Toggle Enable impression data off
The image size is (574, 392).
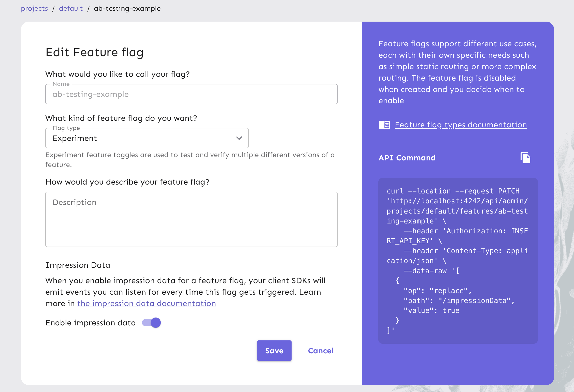[x=151, y=323]
